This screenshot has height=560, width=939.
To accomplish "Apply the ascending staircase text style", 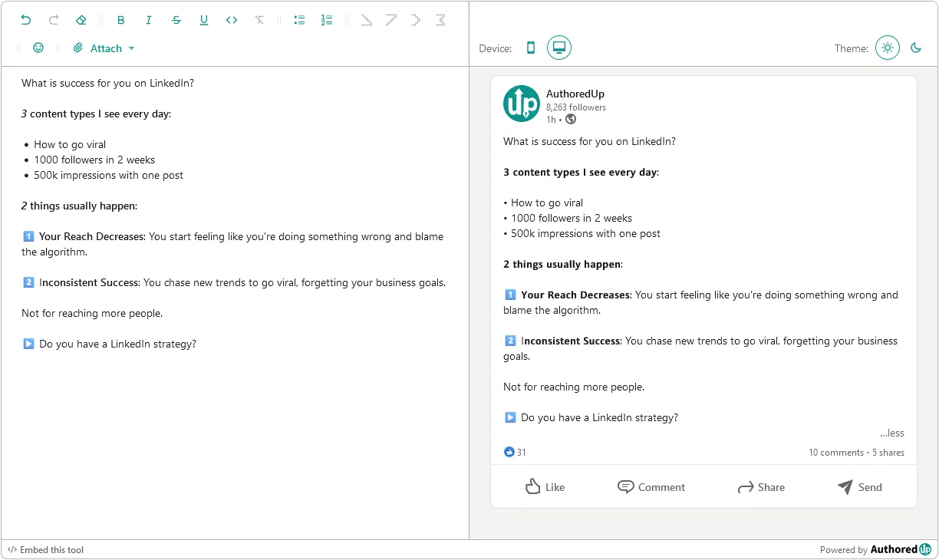I will pos(391,20).
